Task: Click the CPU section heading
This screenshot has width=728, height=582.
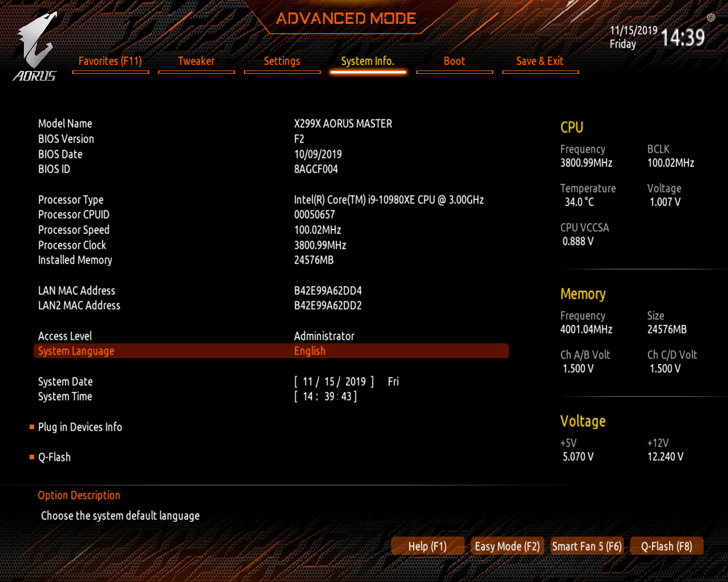Action: pyautogui.click(x=572, y=127)
